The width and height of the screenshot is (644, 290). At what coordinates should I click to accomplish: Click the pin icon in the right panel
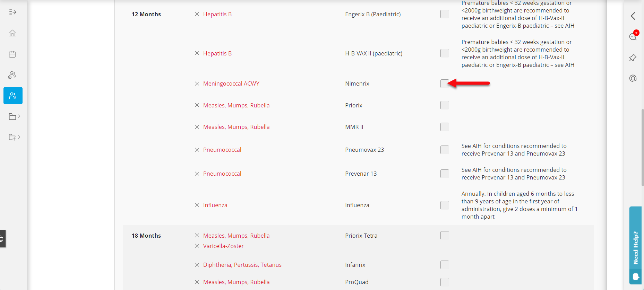coord(633,58)
